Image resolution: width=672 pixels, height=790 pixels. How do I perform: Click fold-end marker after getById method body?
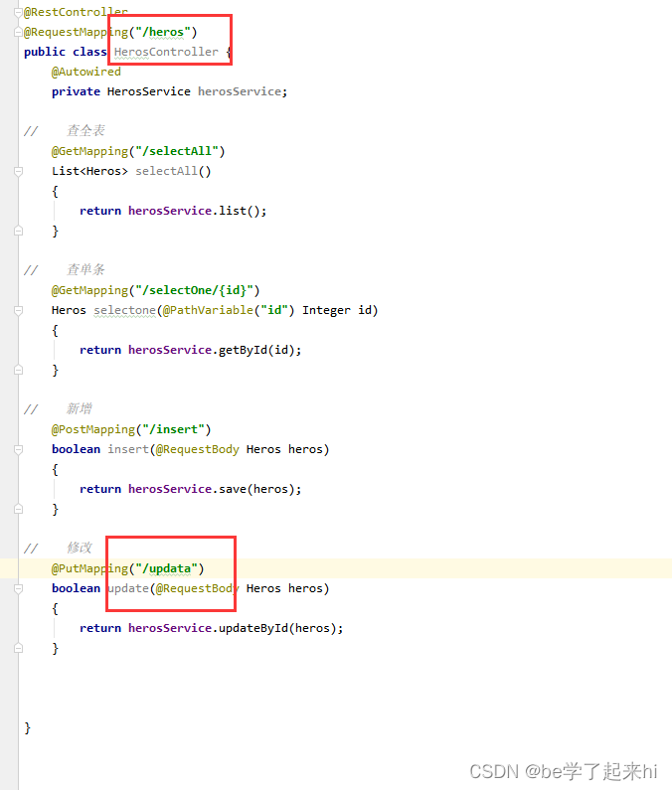(x=18, y=371)
